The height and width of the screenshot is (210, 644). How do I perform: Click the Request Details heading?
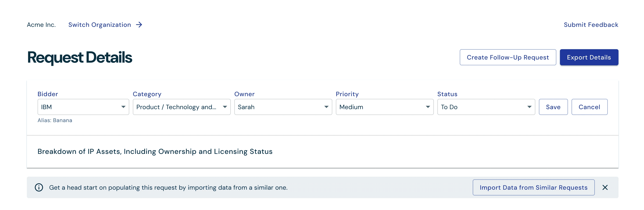click(80, 57)
